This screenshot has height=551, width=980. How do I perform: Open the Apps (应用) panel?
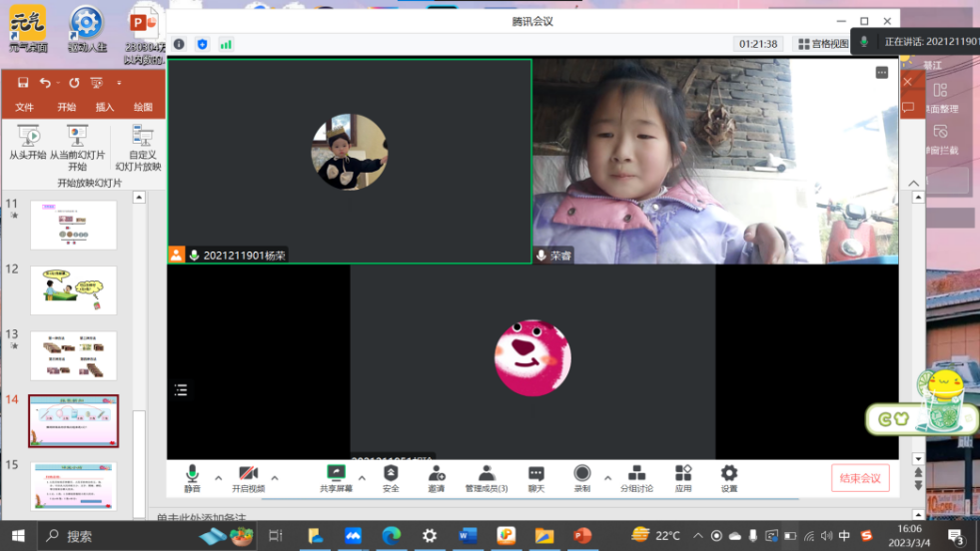click(x=683, y=477)
